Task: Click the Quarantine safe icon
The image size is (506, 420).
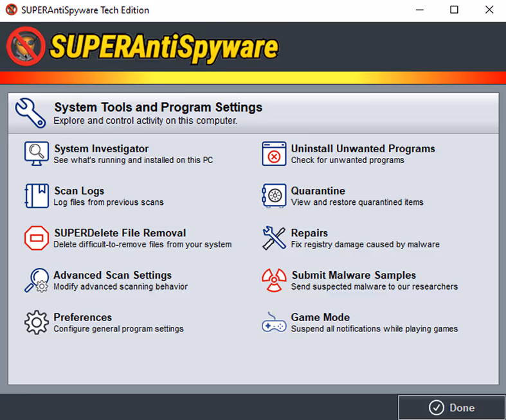Action: tap(274, 196)
